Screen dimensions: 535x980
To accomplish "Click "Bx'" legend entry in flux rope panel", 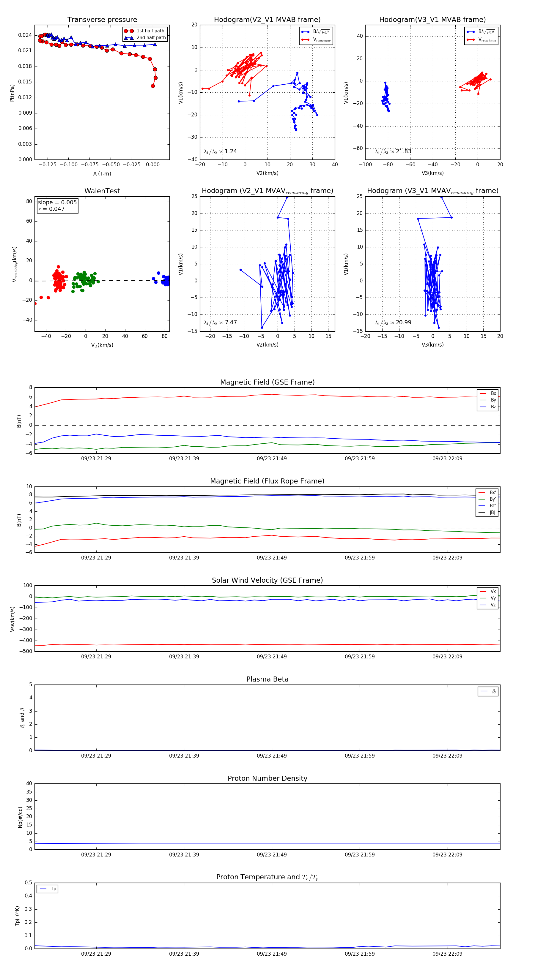I will coord(487,492).
